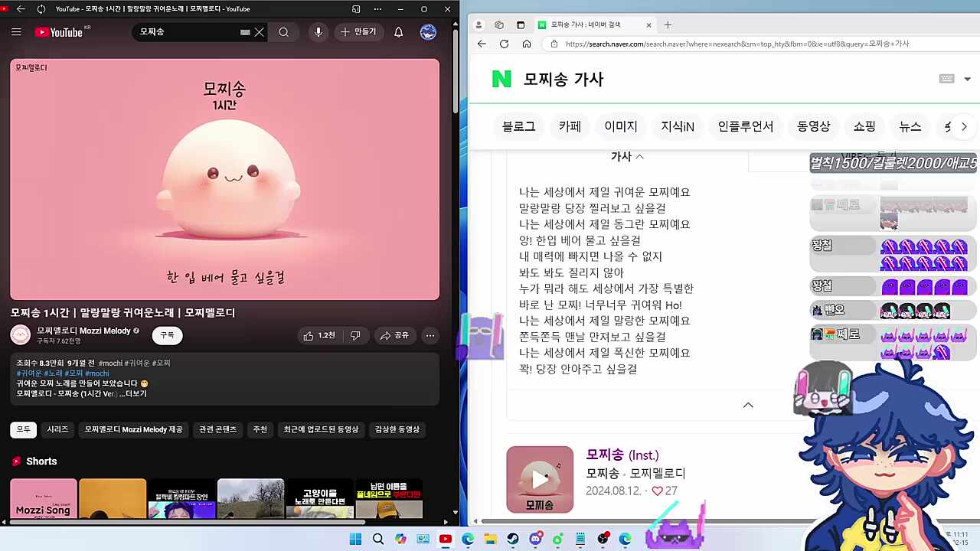Open the 모찌송 (Inst.) track title link
Image resolution: width=980 pixels, height=551 pixels.
[622, 455]
